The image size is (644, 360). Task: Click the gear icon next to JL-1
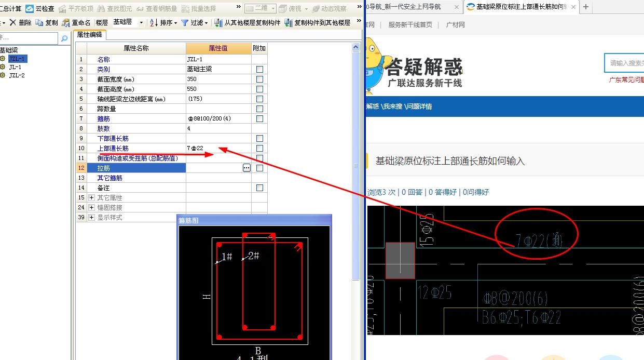(3, 67)
